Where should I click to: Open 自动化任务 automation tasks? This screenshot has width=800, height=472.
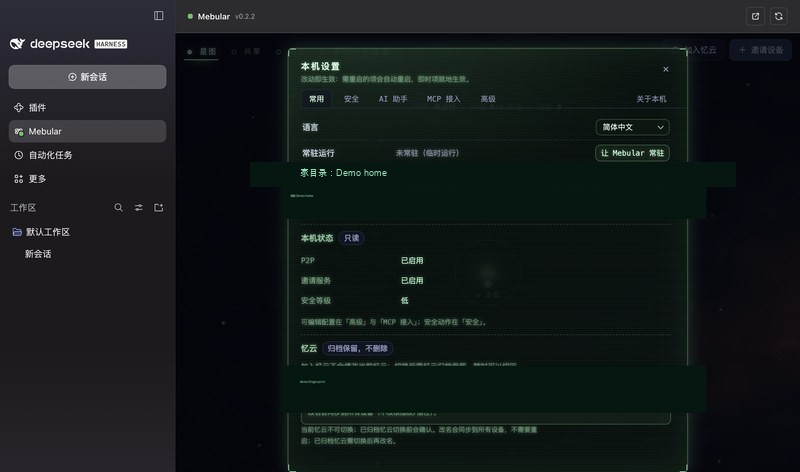[x=87, y=155]
